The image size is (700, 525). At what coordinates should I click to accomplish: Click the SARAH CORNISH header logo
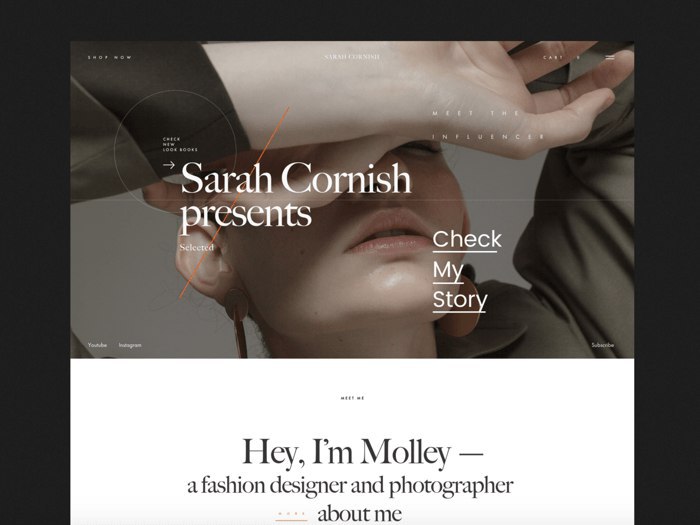(352, 57)
